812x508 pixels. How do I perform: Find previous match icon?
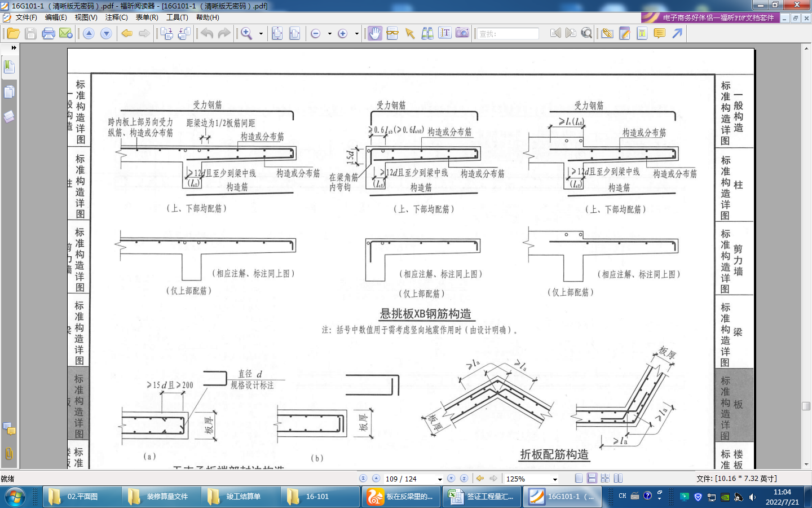pyautogui.click(x=555, y=33)
